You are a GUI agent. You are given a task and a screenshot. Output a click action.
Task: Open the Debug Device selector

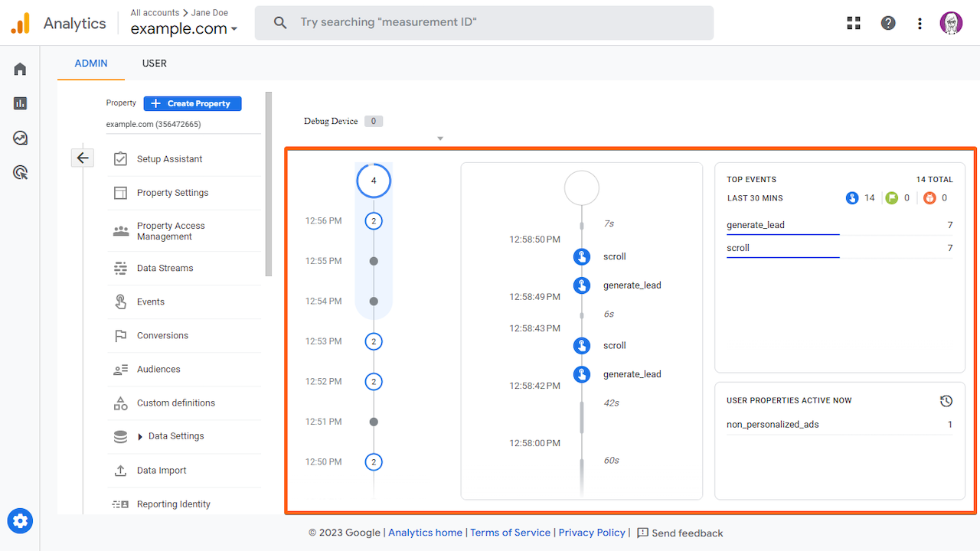[x=342, y=121]
